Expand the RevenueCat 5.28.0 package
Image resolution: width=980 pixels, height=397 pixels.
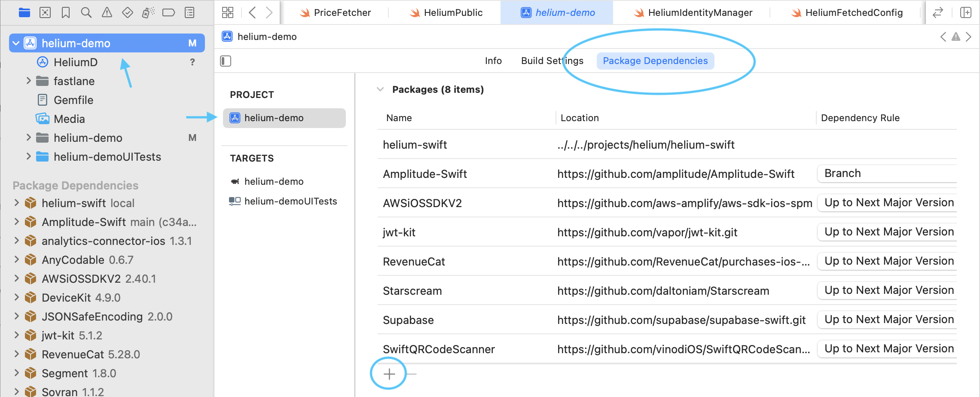point(17,354)
